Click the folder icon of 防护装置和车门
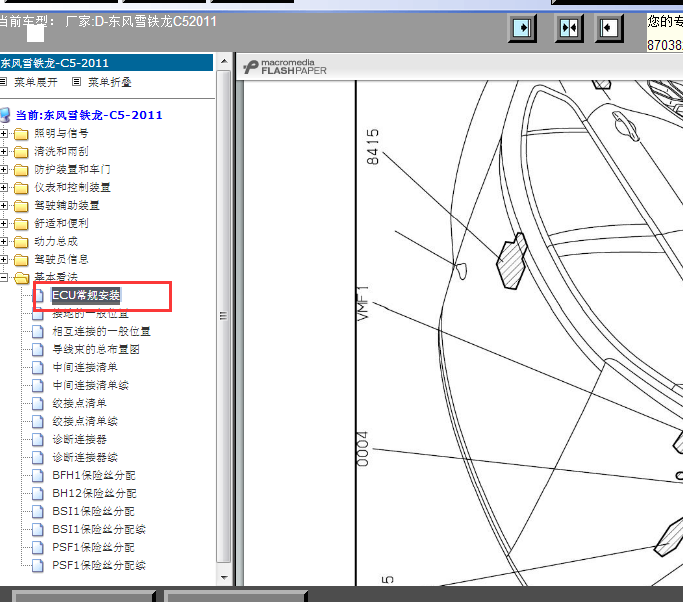Image resolution: width=683 pixels, height=602 pixels. pos(21,169)
